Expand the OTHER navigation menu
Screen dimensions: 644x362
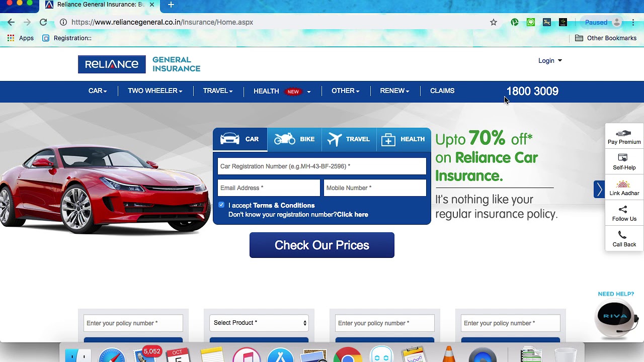click(346, 91)
